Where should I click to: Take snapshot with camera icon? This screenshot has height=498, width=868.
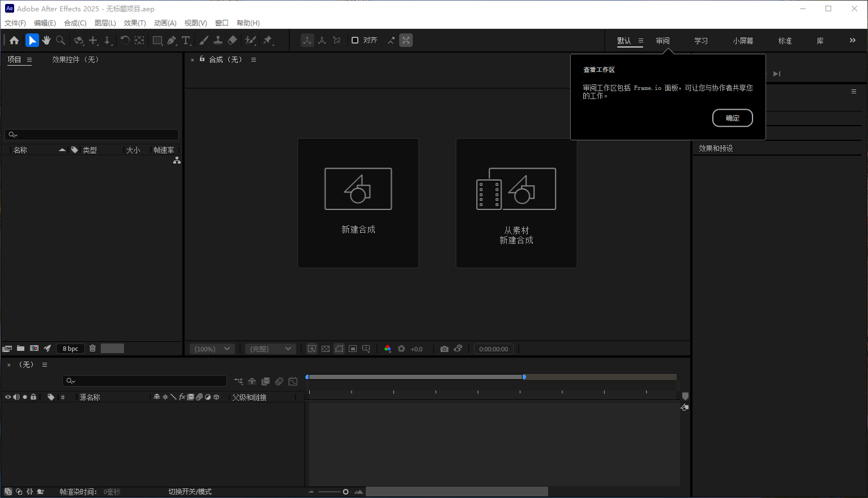tap(444, 349)
